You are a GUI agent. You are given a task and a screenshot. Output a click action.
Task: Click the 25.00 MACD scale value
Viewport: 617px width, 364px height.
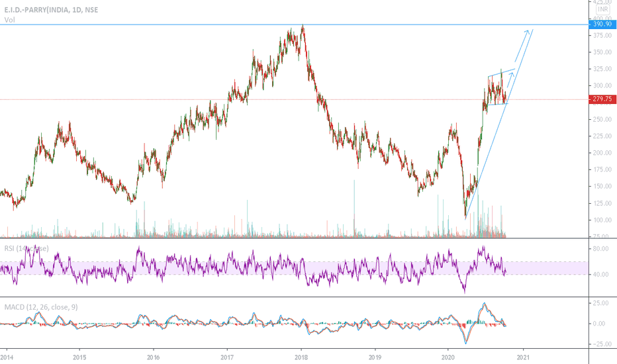[x=600, y=303]
